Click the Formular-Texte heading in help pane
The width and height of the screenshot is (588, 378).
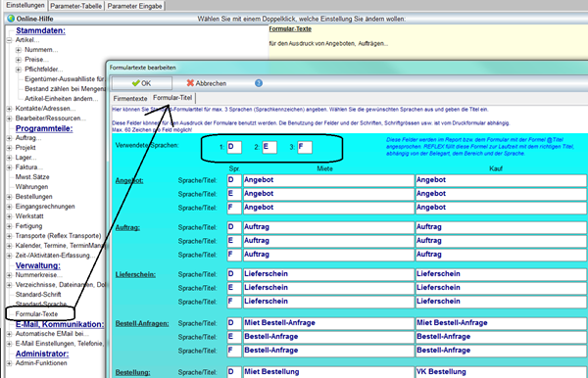pos(290,28)
